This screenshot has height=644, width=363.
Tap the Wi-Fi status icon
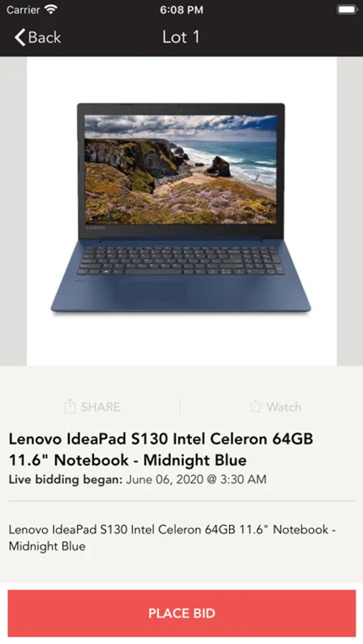click(51, 9)
